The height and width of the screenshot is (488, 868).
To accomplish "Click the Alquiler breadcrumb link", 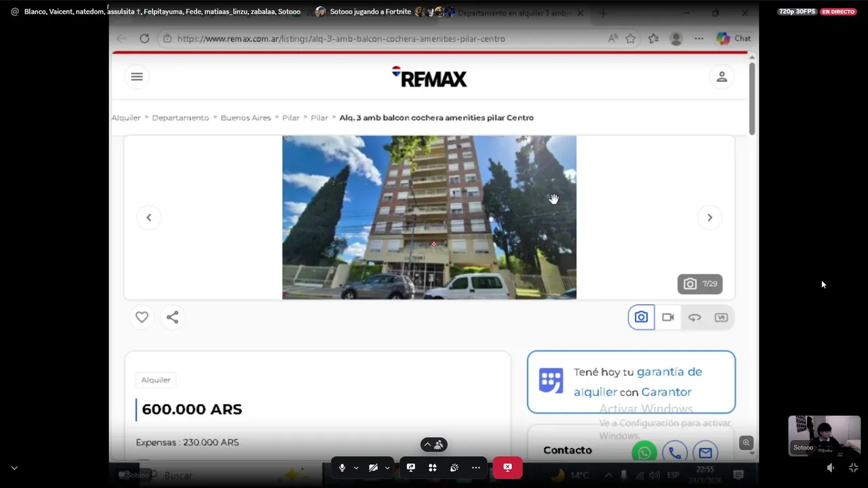I will tap(126, 118).
